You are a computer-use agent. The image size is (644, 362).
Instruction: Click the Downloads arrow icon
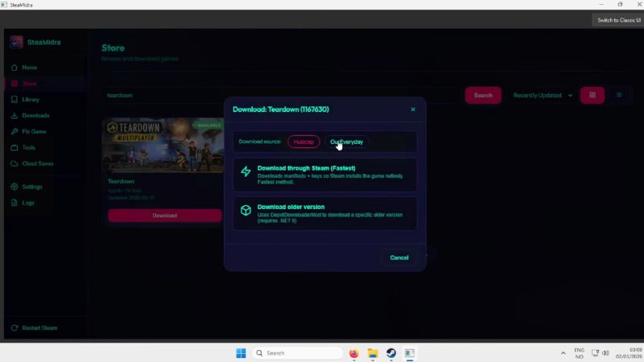pos(14,115)
